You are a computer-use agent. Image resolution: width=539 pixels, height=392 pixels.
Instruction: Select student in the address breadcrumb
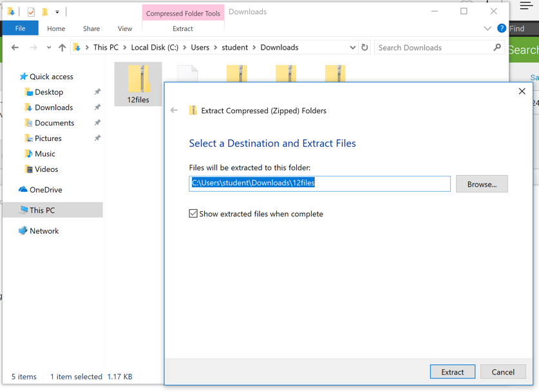(x=235, y=48)
